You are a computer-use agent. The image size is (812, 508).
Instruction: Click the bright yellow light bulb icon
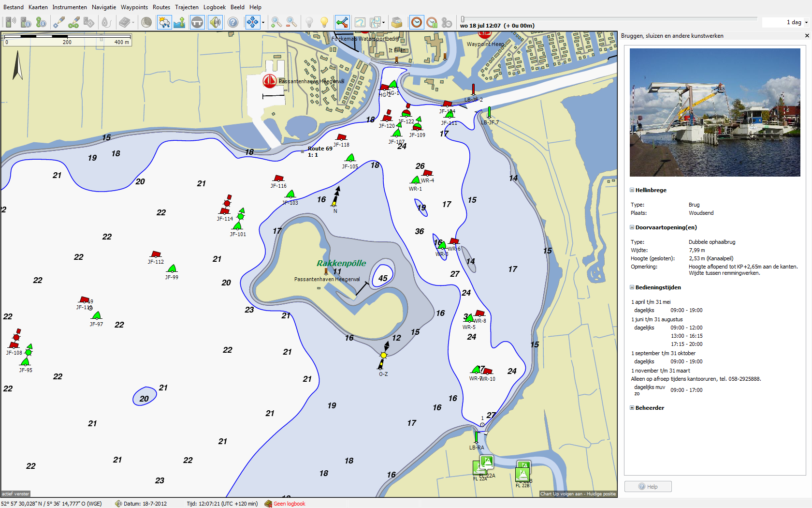[x=324, y=22]
